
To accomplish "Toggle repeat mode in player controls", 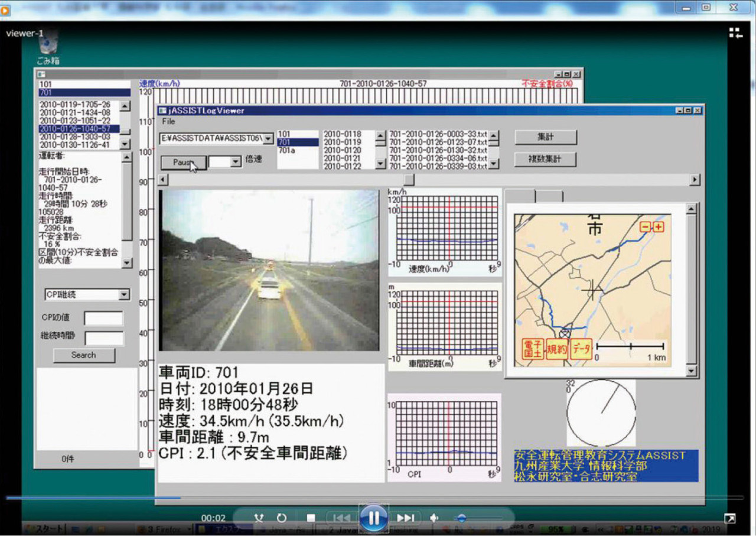I will [281, 518].
